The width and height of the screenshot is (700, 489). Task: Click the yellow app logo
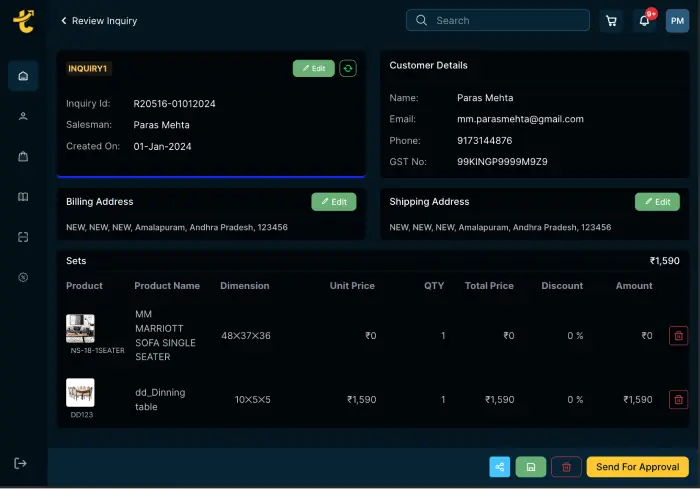click(24, 21)
